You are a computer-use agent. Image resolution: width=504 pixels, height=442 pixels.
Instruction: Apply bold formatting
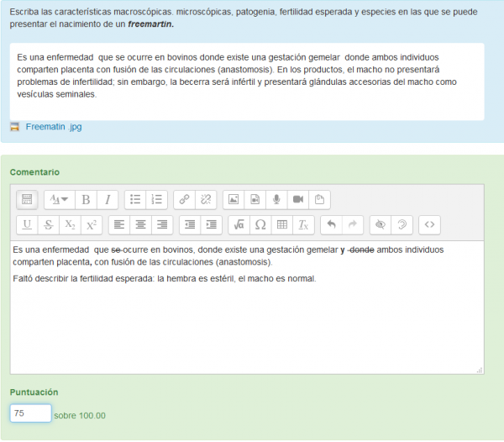pos(86,200)
